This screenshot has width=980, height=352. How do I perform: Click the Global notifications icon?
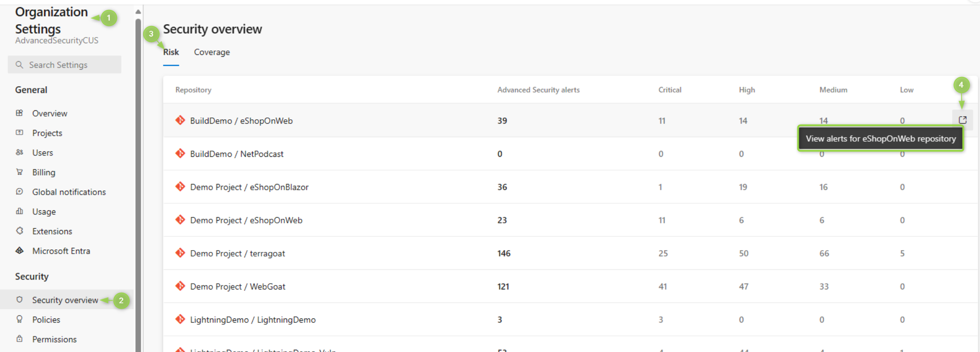[19, 192]
